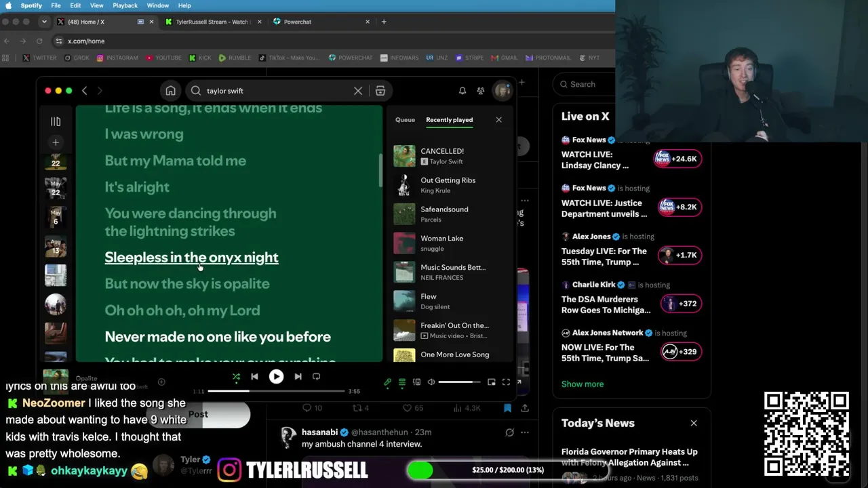
Task: Seek on the song progress bar
Action: (x=276, y=391)
